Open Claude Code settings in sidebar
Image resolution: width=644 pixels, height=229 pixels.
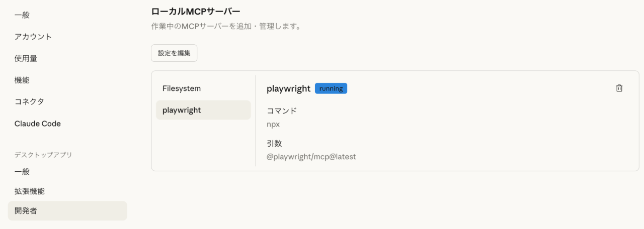[x=38, y=124]
